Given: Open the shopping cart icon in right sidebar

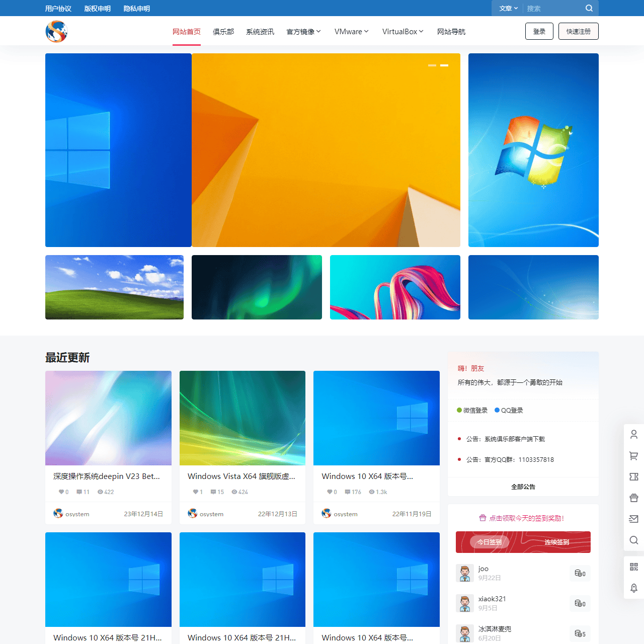Looking at the screenshot, I should click(634, 456).
